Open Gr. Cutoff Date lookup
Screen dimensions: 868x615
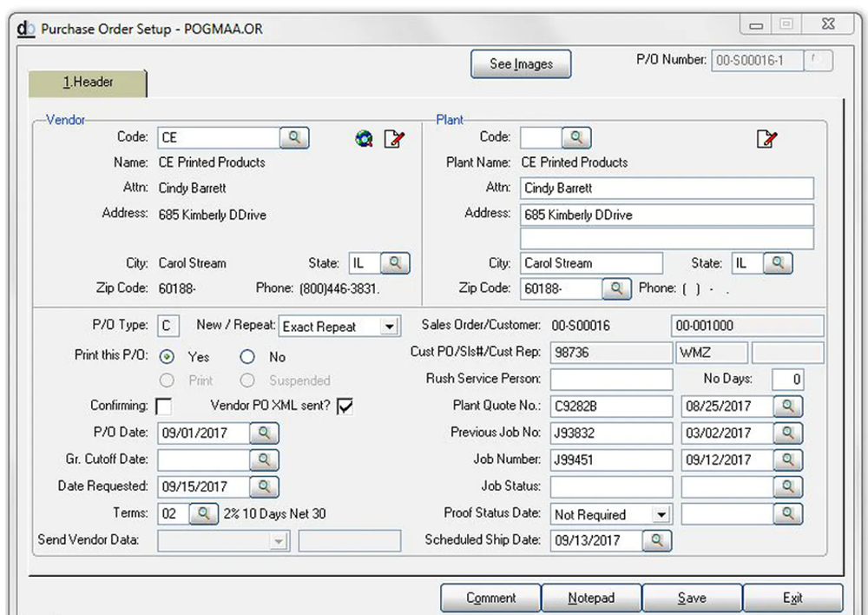coord(264,460)
